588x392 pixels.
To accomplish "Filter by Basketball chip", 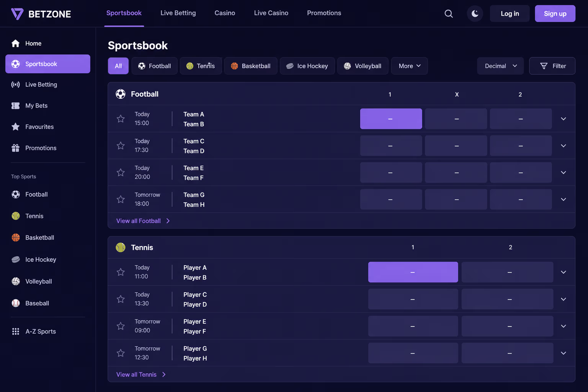I will (251, 66).
